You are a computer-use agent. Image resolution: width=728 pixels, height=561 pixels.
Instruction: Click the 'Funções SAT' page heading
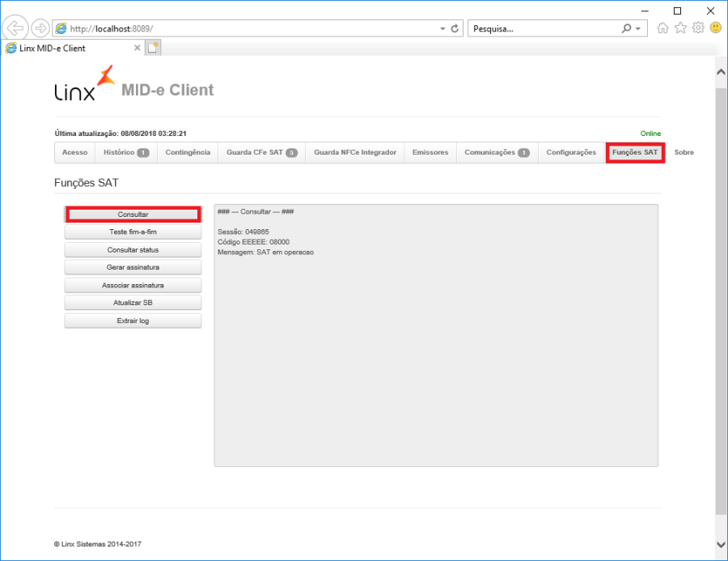pos(87,183)
